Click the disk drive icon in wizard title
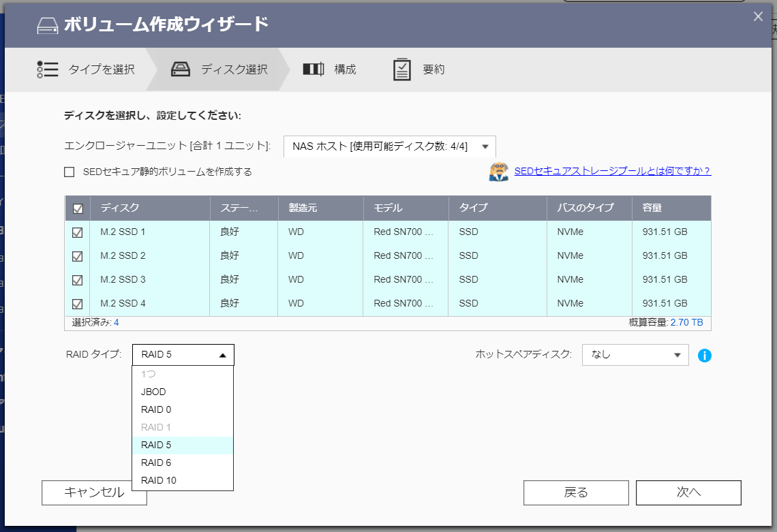This screenshot has height=532, width=777. point(47,25)
